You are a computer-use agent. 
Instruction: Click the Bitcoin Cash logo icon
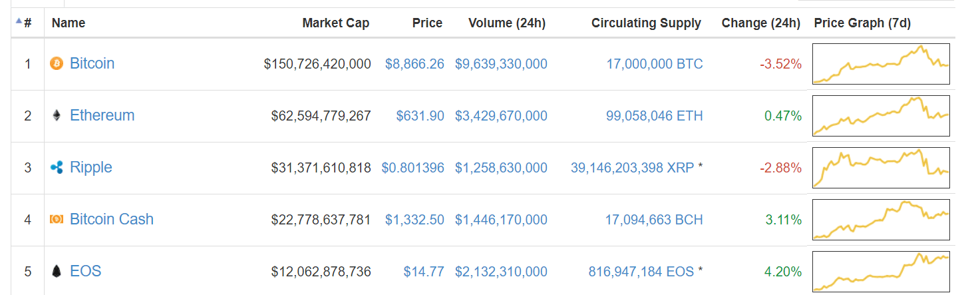(57, 220)
